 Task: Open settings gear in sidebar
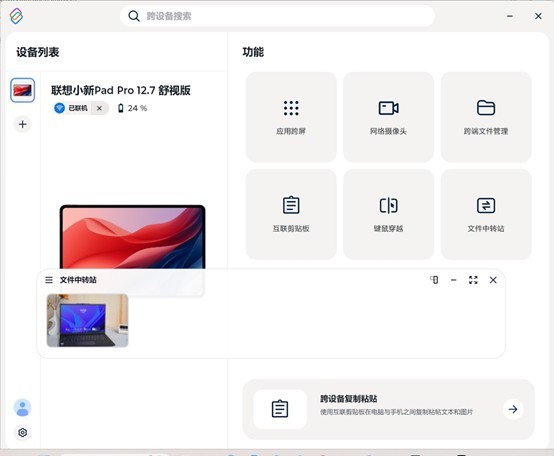coord(23,432)
